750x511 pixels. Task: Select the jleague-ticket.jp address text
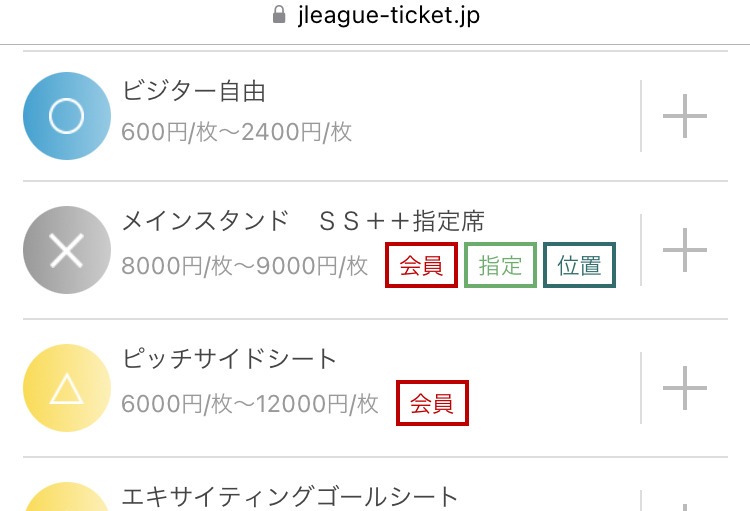point(388,15)
